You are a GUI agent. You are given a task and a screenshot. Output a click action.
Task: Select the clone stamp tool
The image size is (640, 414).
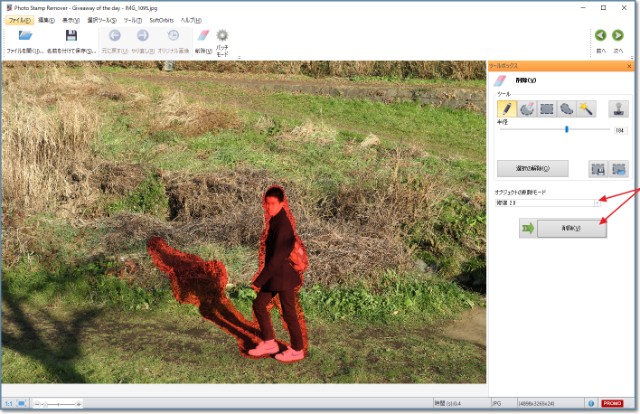[x=618, y=107]
